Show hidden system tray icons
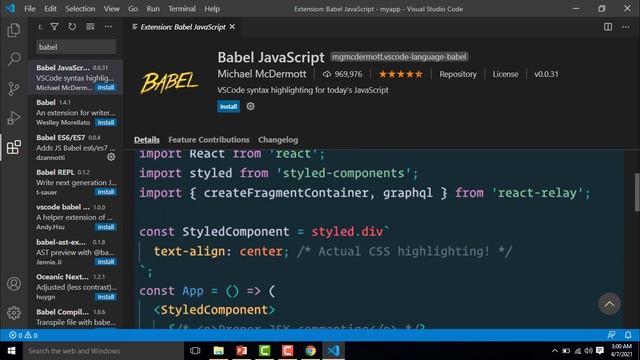The image size is (640, 360). 554,351
